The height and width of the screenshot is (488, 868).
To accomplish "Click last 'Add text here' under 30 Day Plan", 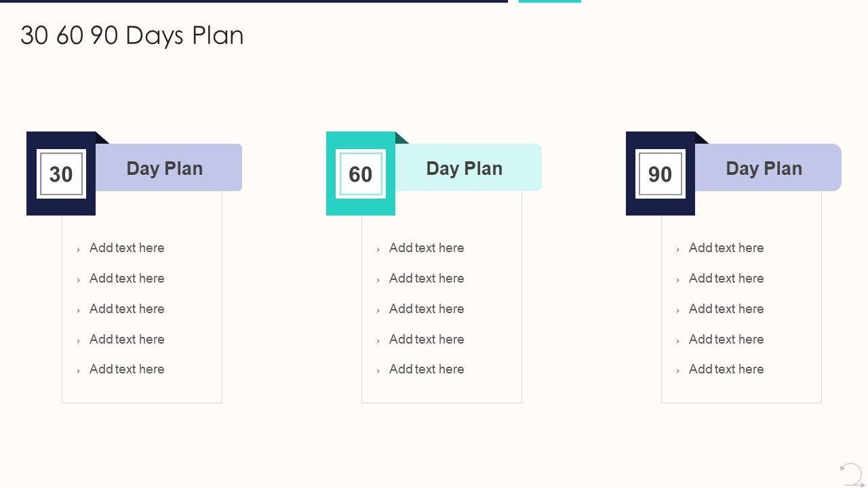I will point(127,369).
